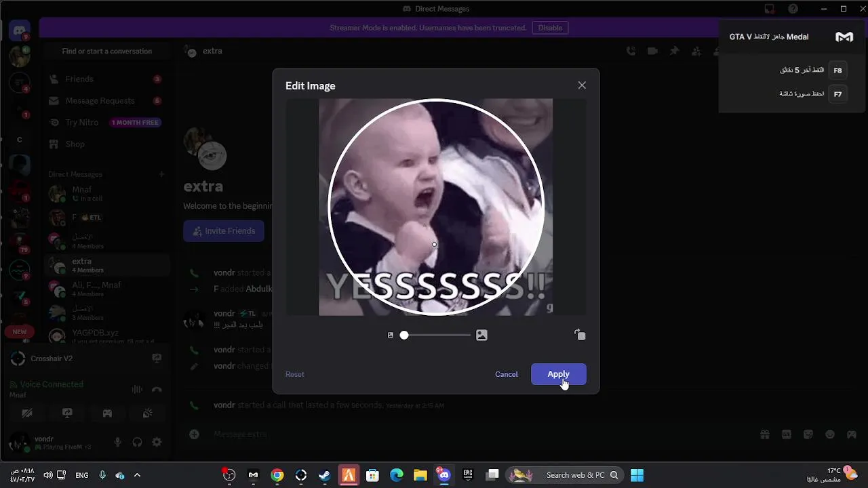Open the sticker picker

[808, 434]
